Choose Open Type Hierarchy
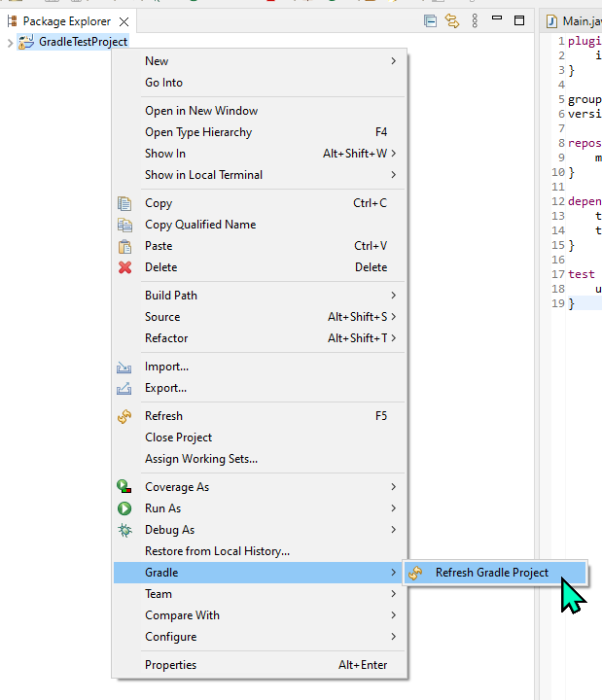The image size is (602, 700). pos(260,132)
